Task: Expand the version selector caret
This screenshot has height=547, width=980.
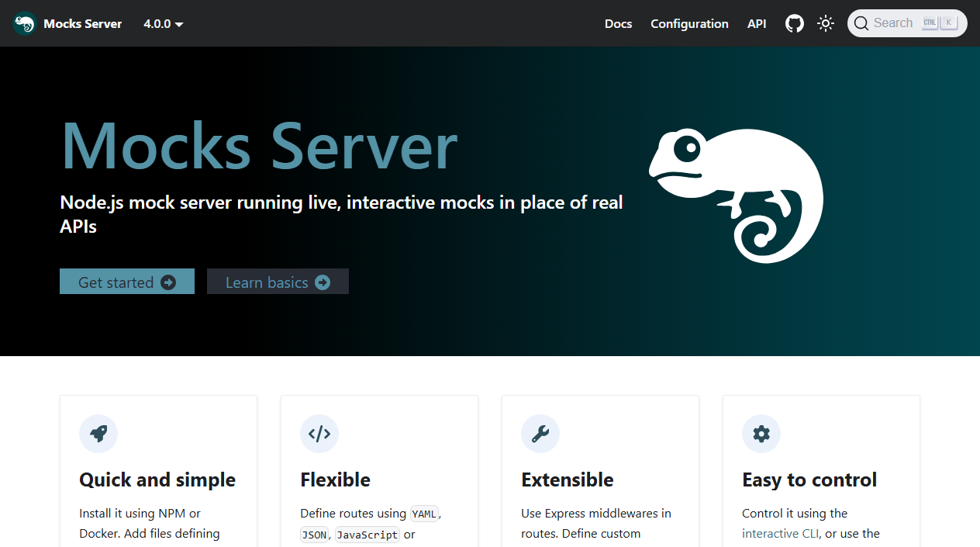Action: (179, 24)
